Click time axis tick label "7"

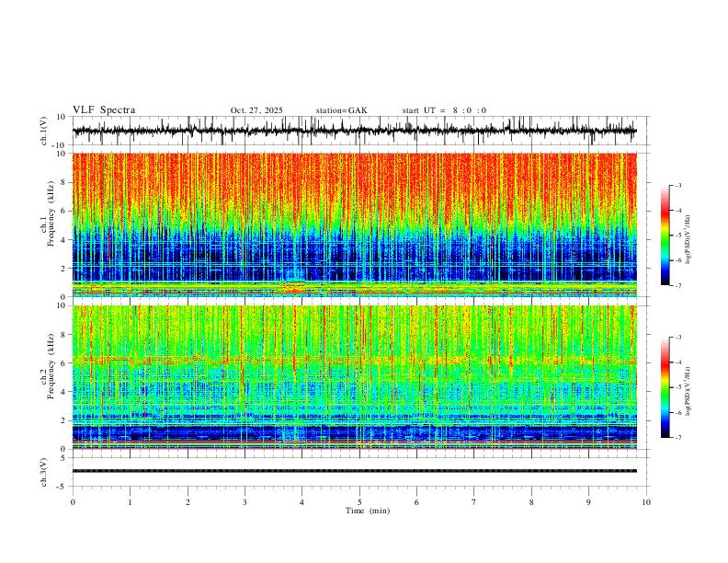(474, 502)
